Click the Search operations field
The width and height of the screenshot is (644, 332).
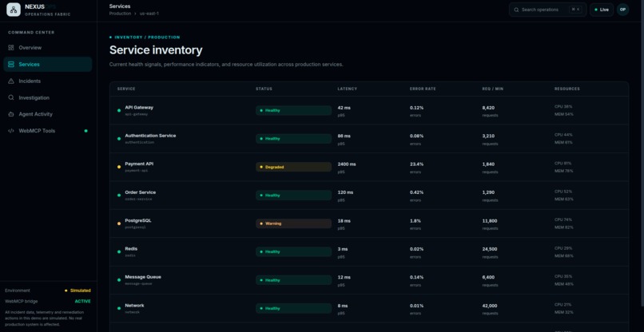pos(548,10)
